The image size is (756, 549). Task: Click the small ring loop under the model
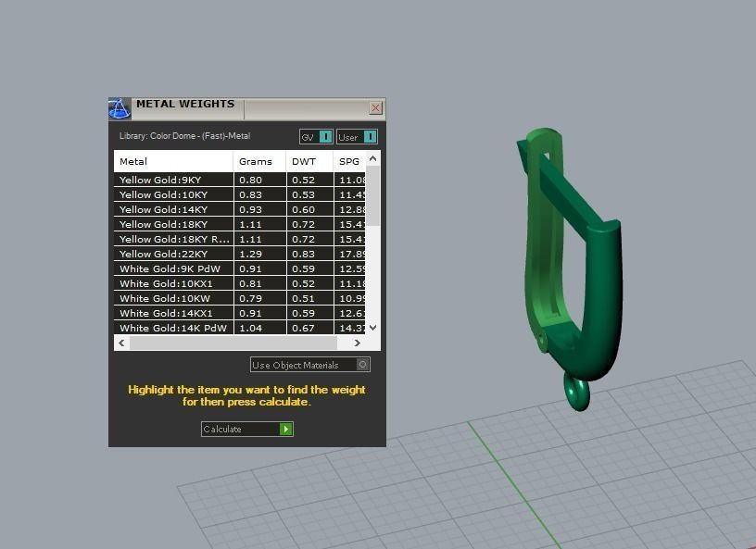[576, 393]
